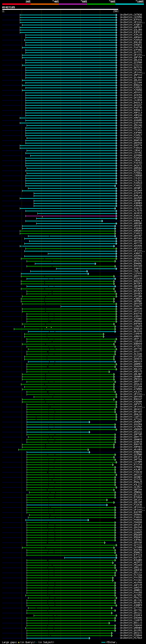Viewport: 146px width, 644px height.
Task: Click the green ~80% identity legend bar
Action: [101, 4]
